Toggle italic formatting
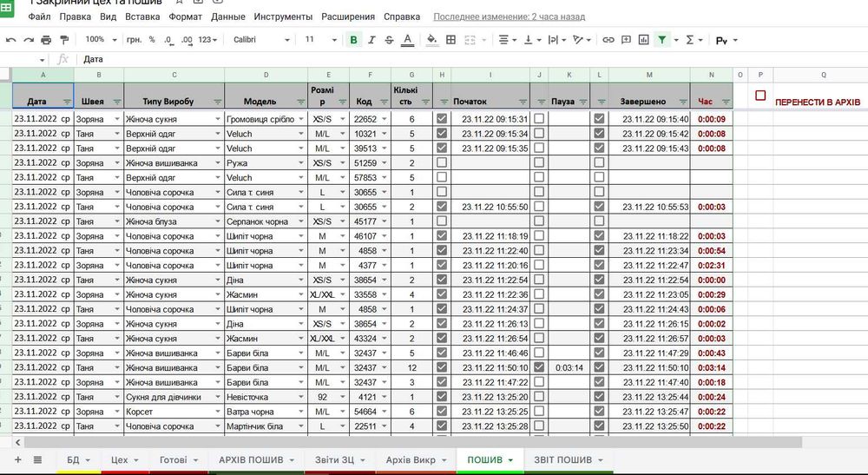Viewport: 868px width, 475px height. coord(372,40)
